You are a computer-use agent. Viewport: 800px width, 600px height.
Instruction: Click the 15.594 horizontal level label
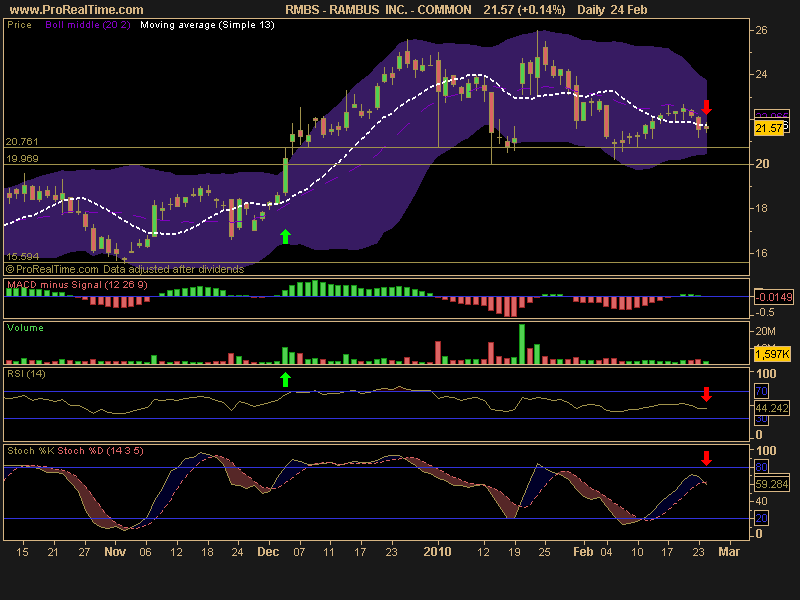[x=22, y=257]
